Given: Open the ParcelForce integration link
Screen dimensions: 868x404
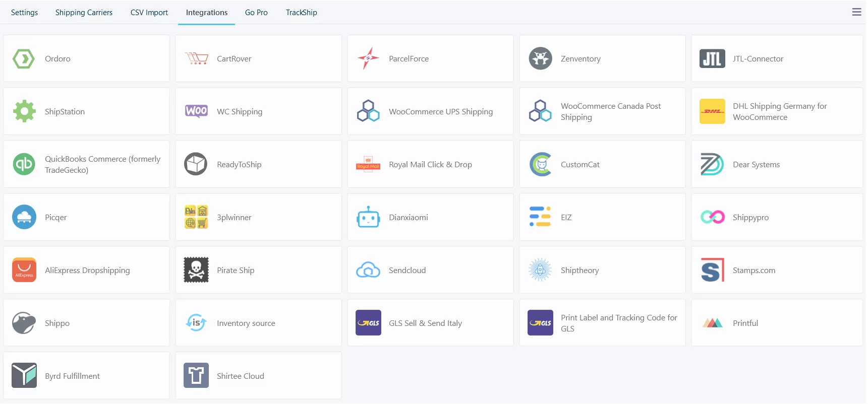Looking at the screenshot, I should (409, 59).
